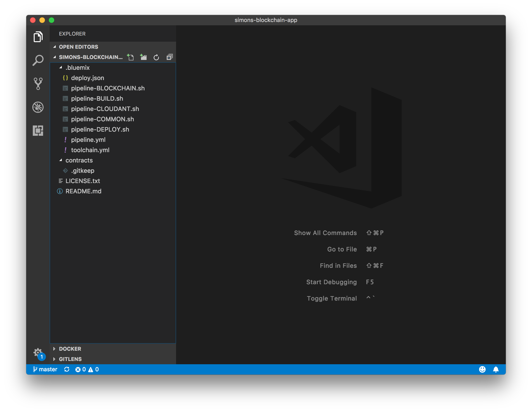Click the New Folder icon
This screenshot has width=532, height=412.
[x=144, y=57]
